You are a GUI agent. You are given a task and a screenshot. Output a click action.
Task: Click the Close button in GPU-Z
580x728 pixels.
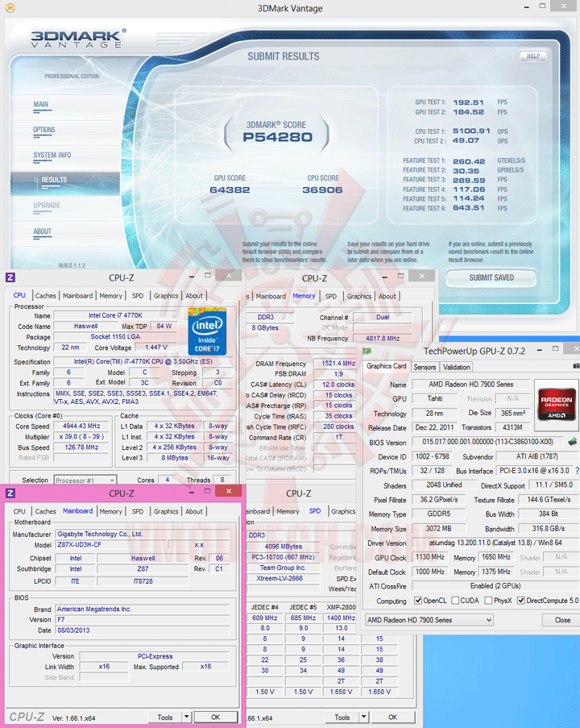[x=562, y=620]
